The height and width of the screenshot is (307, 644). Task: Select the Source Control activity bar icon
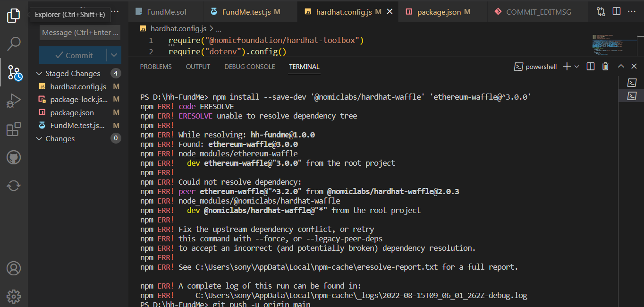(x=15, y=73)
